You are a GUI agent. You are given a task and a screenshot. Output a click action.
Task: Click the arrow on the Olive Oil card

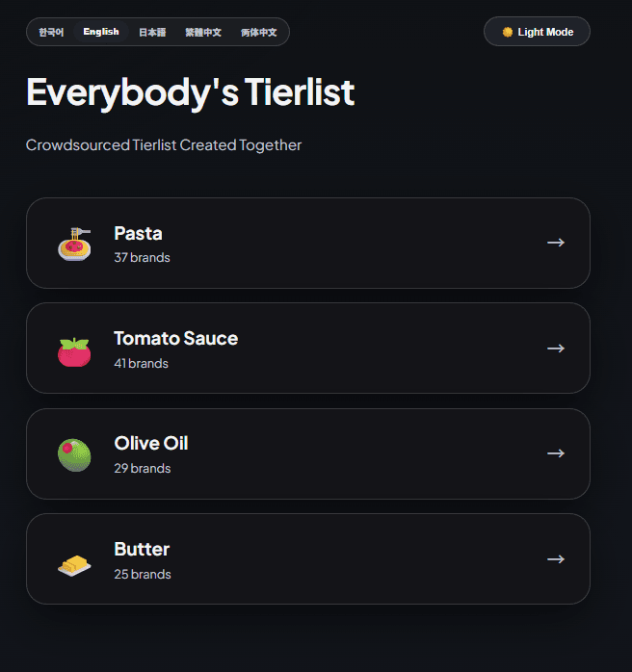tap(555, 453)
